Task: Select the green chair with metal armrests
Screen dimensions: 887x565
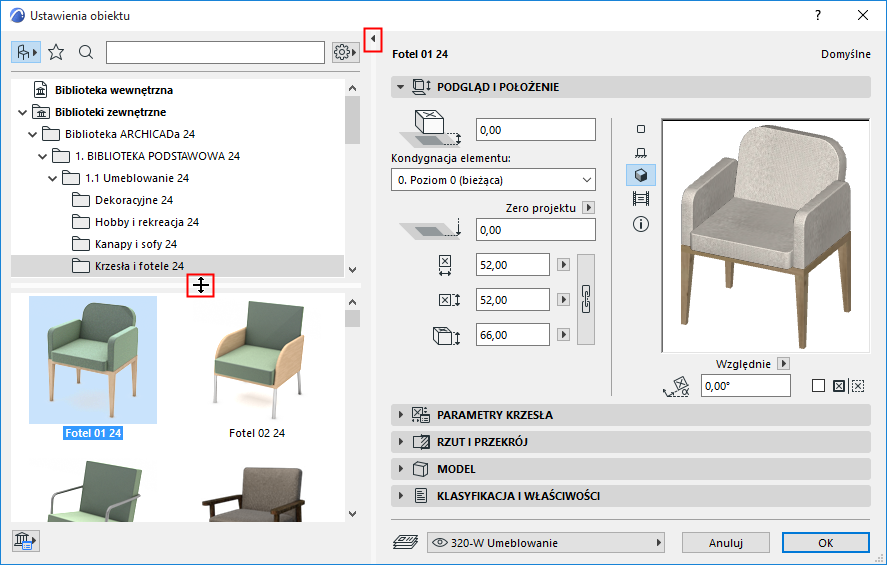Action: click(93, 491)
